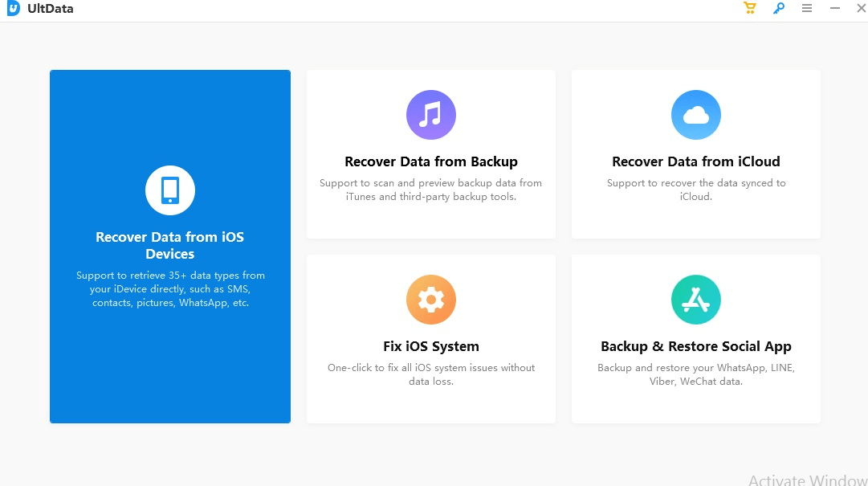Click the purple music note icon
868x486 pixels.
(x=430, y=115)
